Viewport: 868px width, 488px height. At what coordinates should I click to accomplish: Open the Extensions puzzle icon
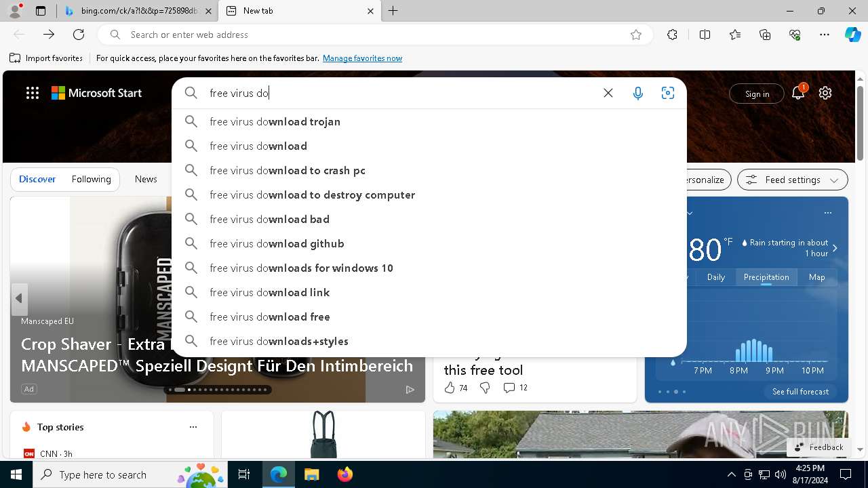pyautogui.click(x=672, y=35)
